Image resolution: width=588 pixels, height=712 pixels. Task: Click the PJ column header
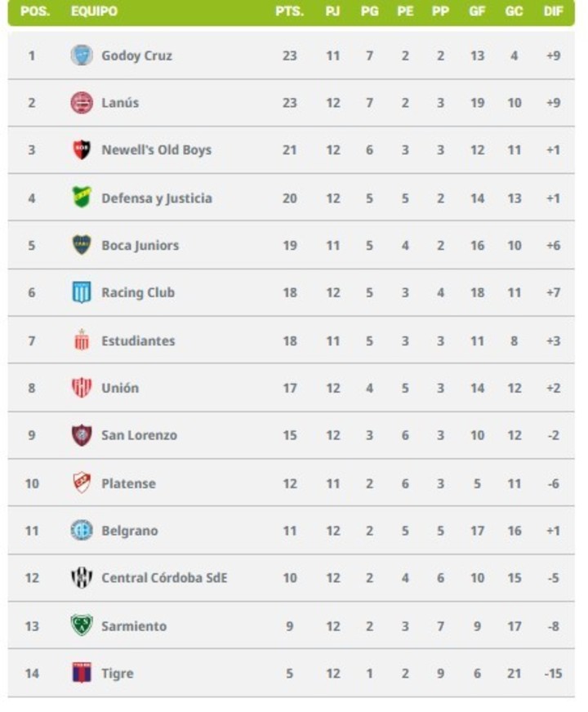click(333, 11)
